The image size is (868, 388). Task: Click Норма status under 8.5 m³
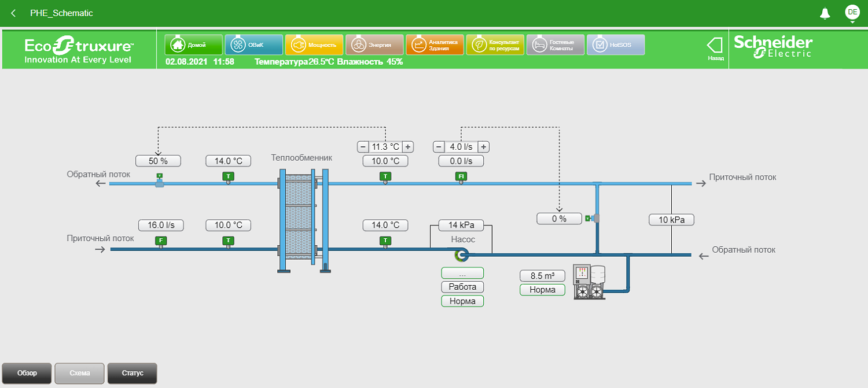542,290
